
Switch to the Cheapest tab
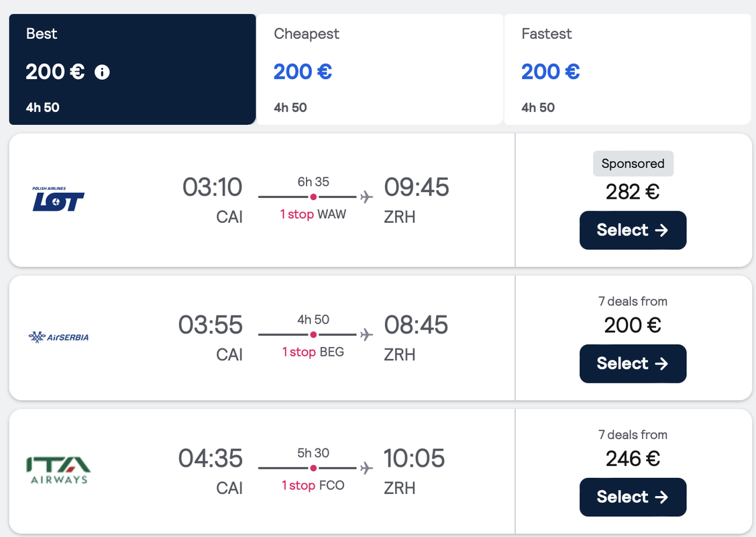click(x=380, y=70)
